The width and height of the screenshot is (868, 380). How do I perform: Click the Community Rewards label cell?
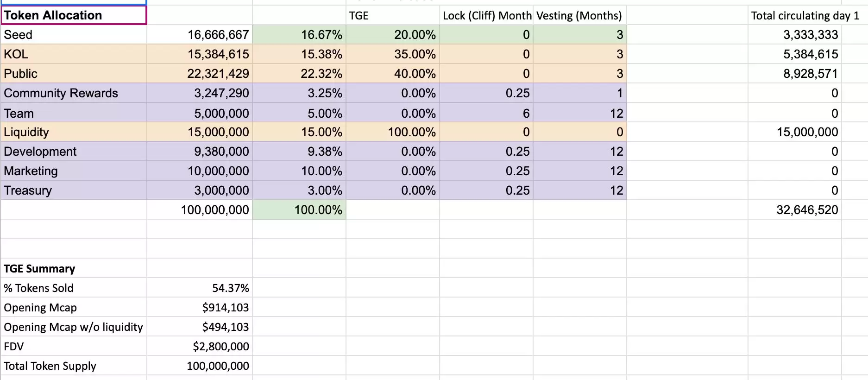point(74,93)
